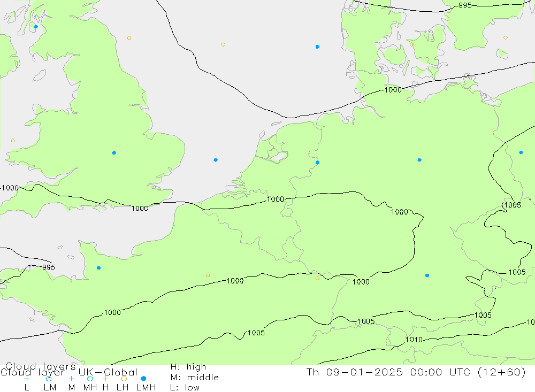This screenshot has height=392, width=535.
Task: Click the 1010 isobar label near the Alps
Action: [x=414, y=340]
